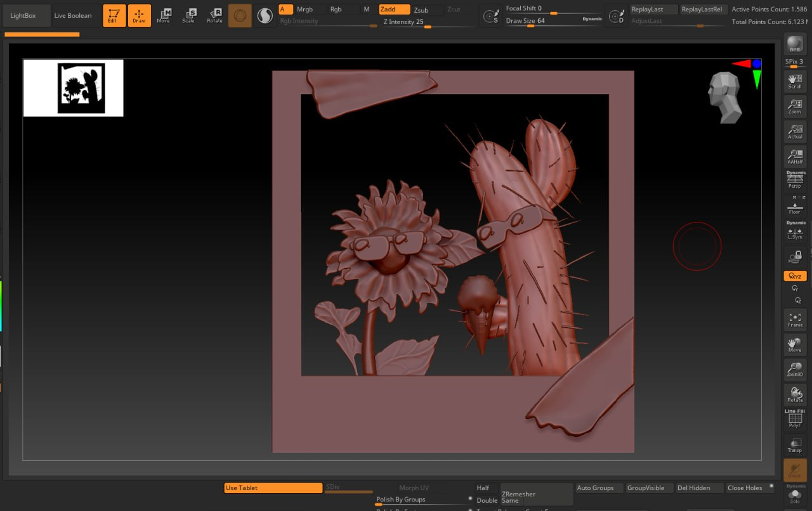Click the Del Hidden button
Screen dimensions: 812x511
click(x=699, y=488)
